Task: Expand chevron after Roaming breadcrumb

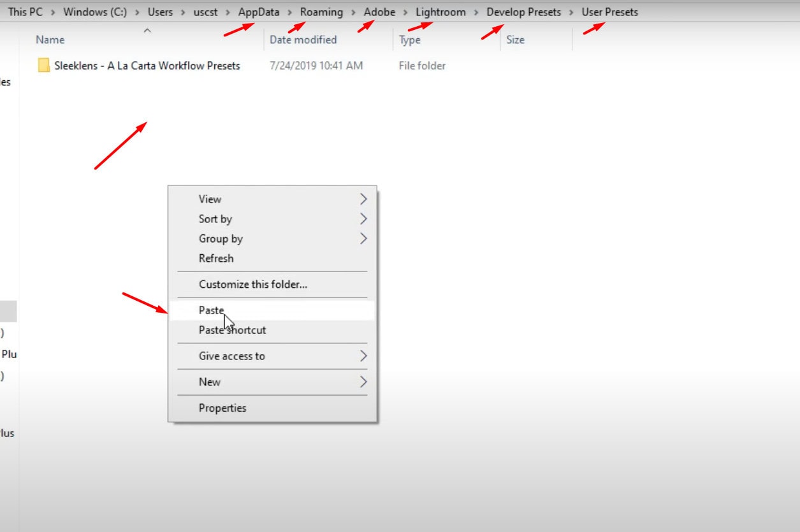Action: [353, 13]
